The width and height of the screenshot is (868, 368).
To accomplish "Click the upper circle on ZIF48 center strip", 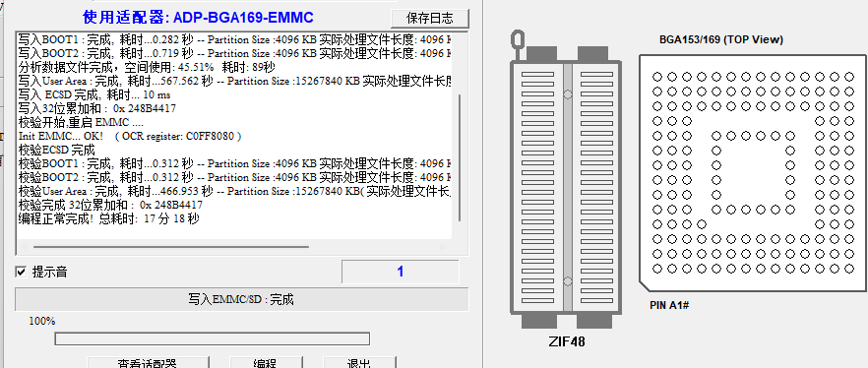I will 568,94.
